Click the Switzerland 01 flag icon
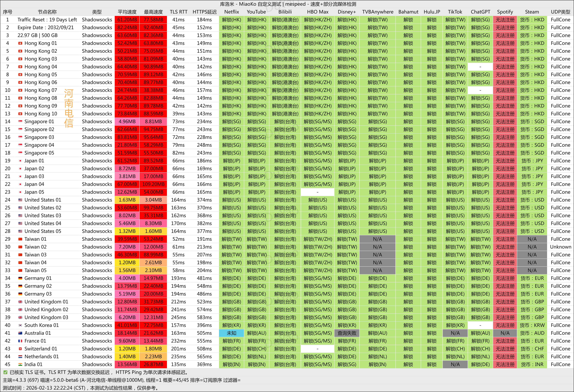 [x=20, y=349]
